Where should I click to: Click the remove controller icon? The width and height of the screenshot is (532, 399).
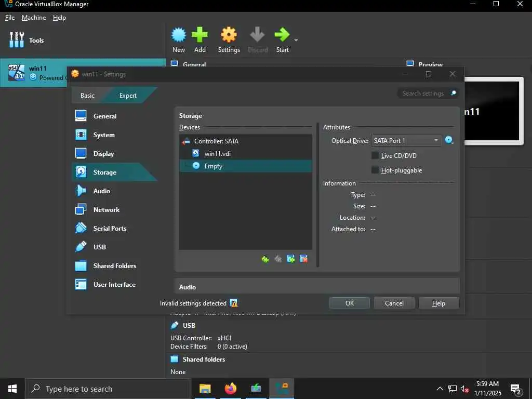point(278,259)
